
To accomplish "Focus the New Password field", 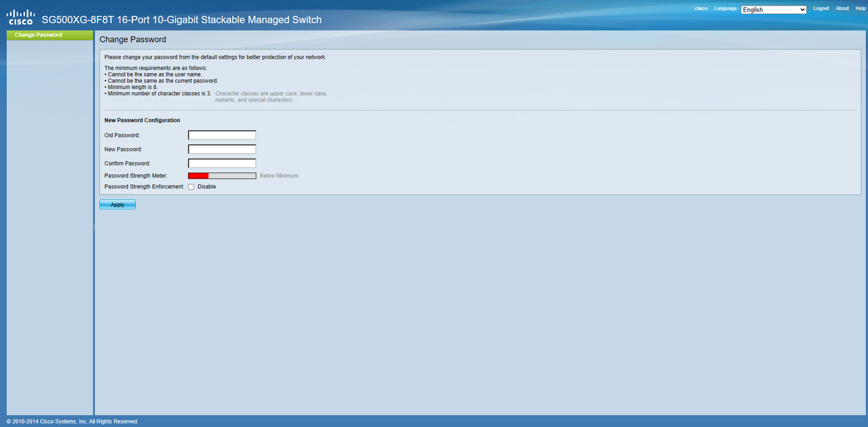I will (222, 149).
